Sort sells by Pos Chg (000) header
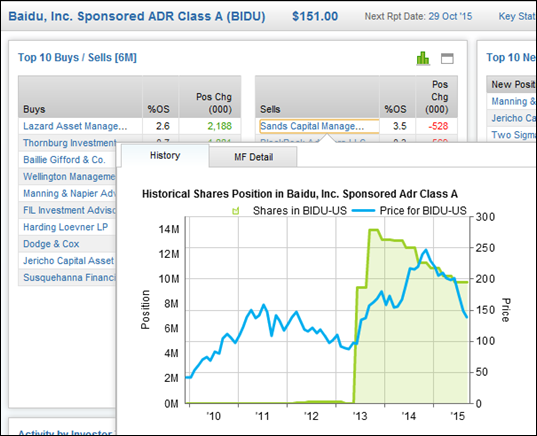 pyautogui.click(x=437, y=97)
